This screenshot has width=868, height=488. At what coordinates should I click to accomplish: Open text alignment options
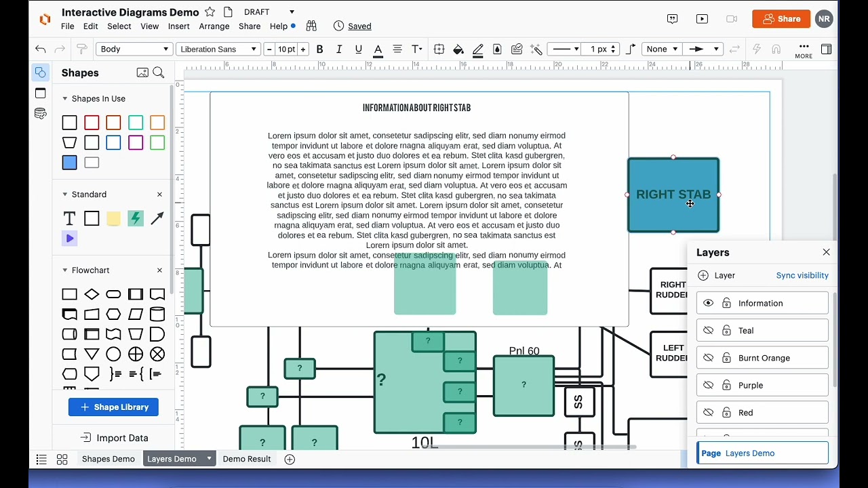[397, 49]
